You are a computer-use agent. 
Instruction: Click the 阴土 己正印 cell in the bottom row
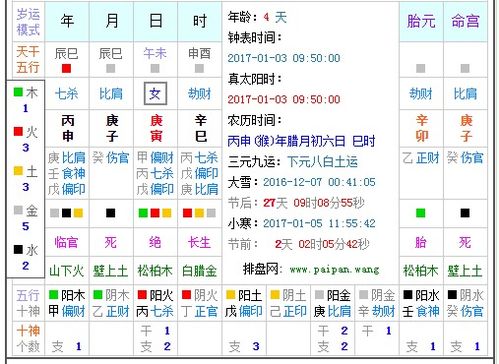(288, 303)
